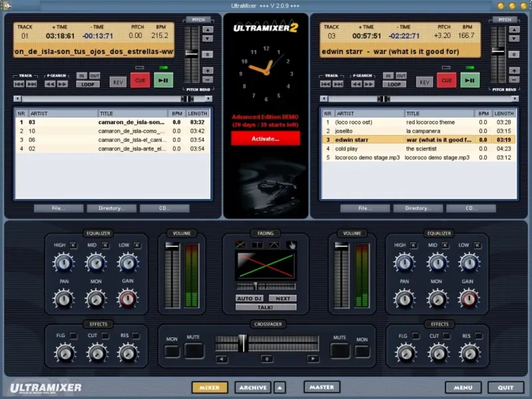Viewport: 532px width, 399px height.
Task: Switch to the MASTER view tab
Action: tap(322, 387)
